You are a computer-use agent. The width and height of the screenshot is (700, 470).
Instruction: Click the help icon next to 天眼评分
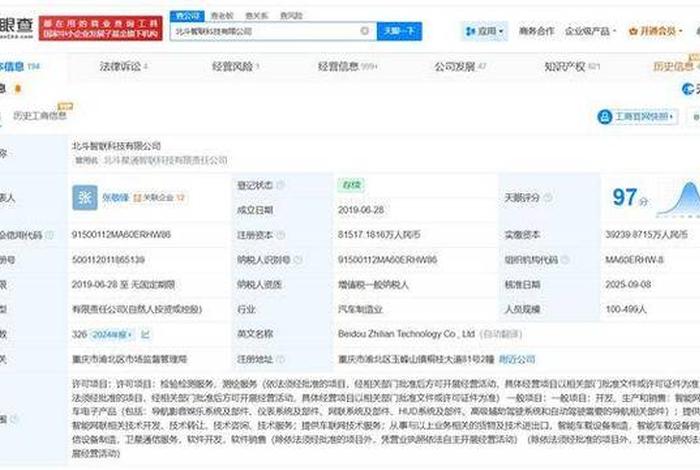548,197
